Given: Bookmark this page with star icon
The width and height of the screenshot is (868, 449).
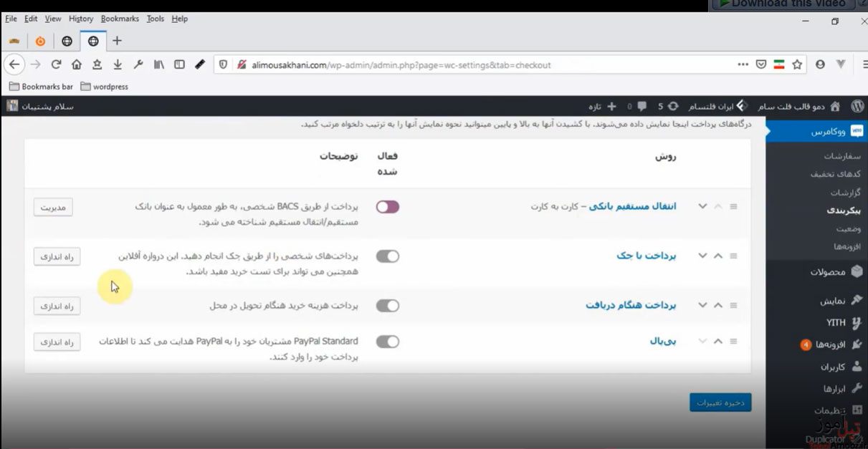Looking at the screenshot, I should 797,64.
